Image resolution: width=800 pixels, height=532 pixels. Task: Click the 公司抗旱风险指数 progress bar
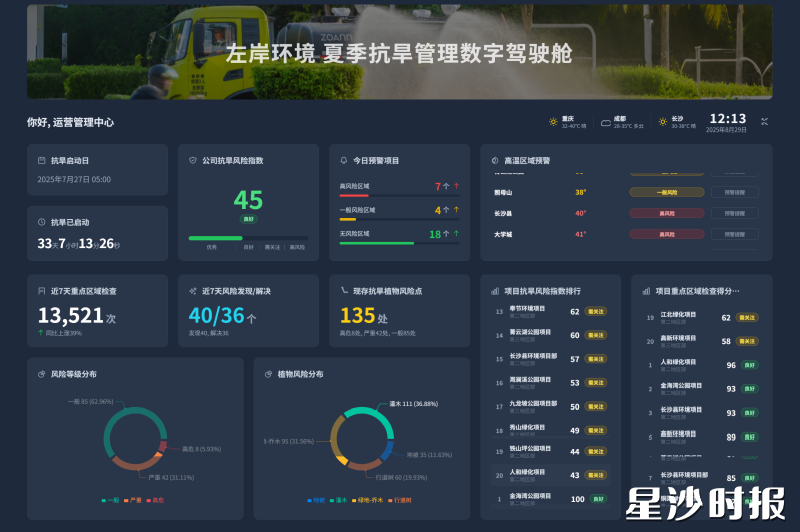248,238
